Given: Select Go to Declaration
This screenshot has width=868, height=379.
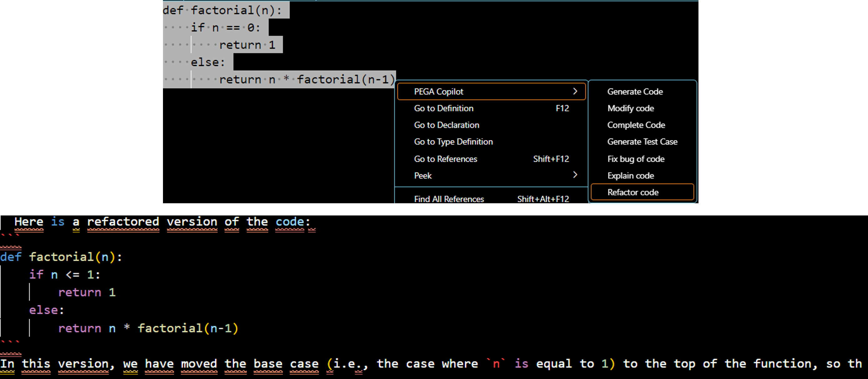Looking at the screenshot, I should (x=491, y=125).
